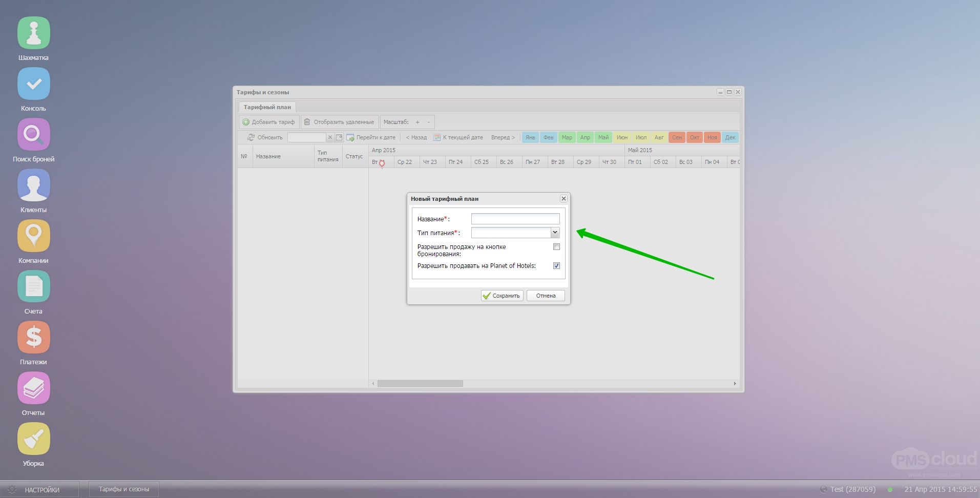980x498 pixels.
Task: Select the 'Тарифы и сезоны' taskbar tab
Action: 124,489
